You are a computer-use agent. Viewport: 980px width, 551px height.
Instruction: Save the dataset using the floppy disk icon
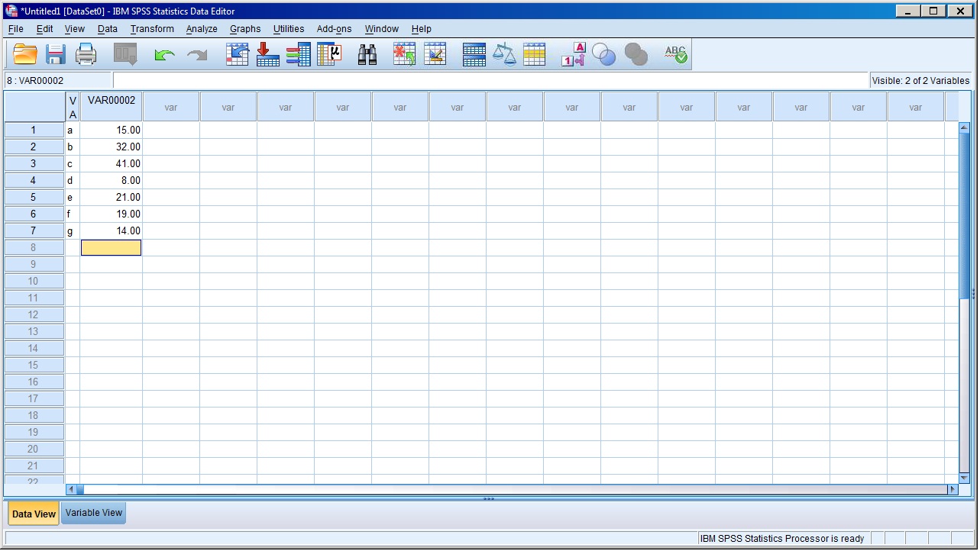[x=56, y=55]
